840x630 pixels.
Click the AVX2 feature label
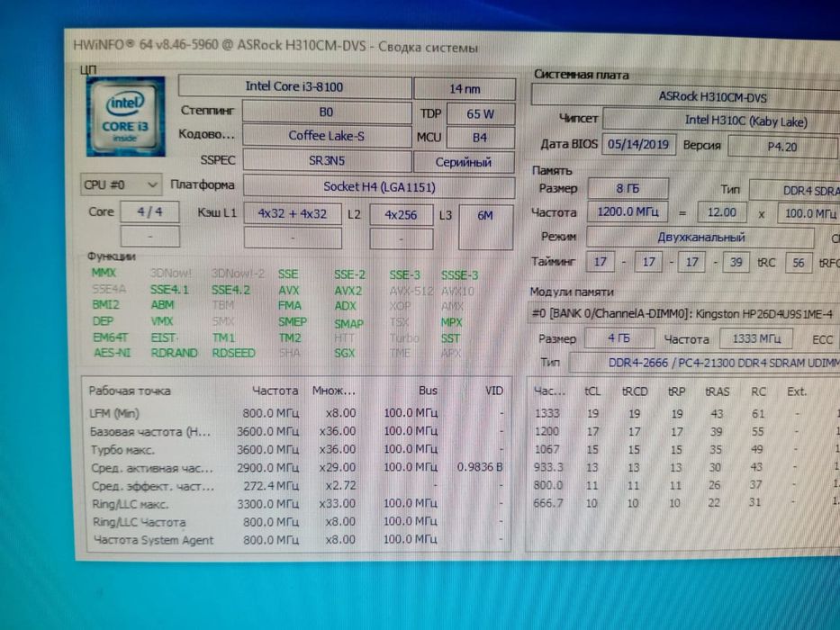click(348, 291)
